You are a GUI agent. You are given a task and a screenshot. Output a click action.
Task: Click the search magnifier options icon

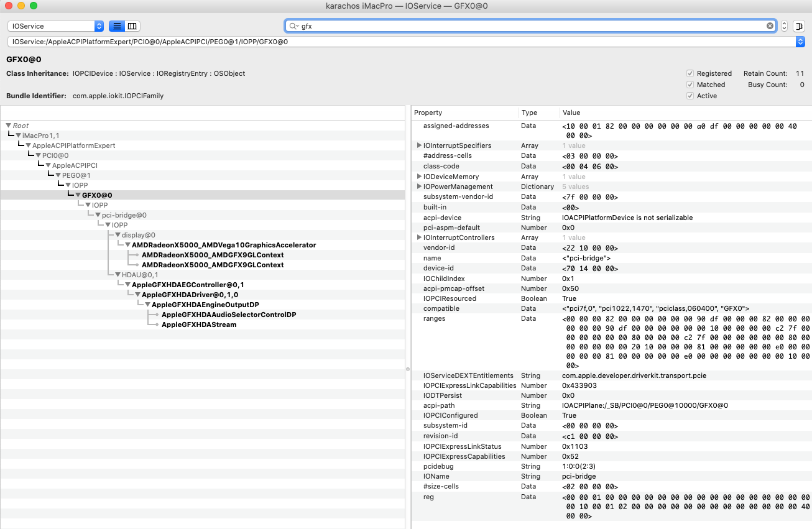point(293,26)
